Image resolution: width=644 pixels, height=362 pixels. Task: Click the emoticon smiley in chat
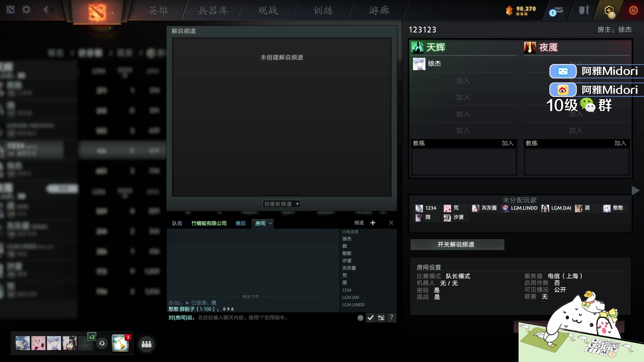(360, 318)
